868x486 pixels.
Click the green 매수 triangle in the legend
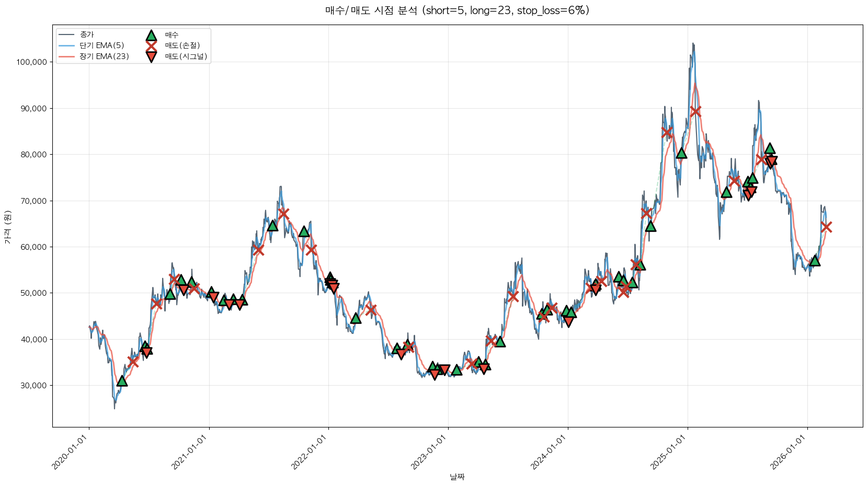[x=151, y=35]
